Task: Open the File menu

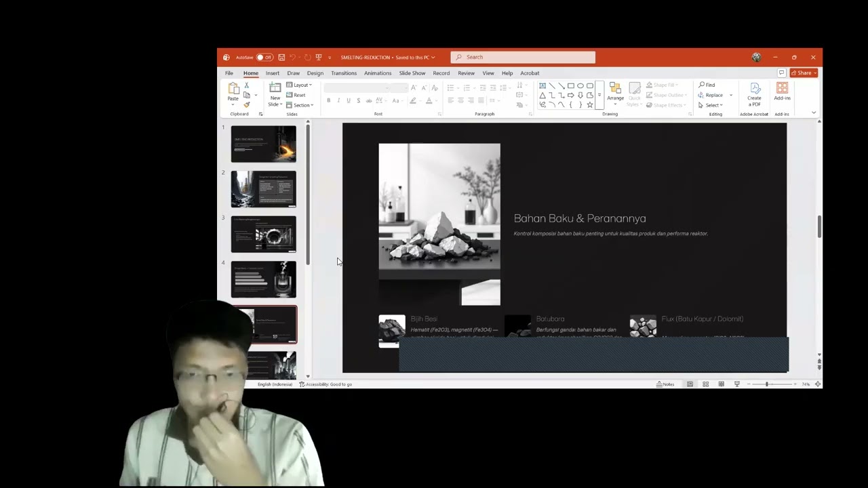Action: coord(229,73)
